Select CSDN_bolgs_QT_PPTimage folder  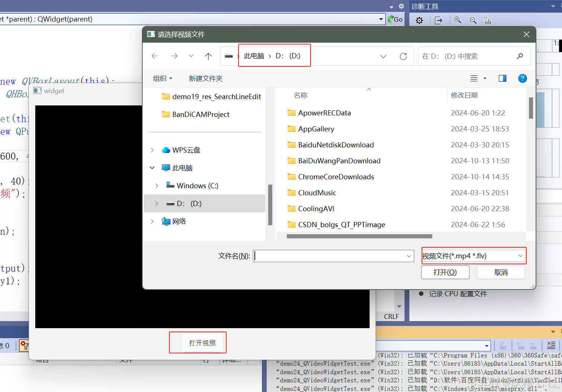(x=336, y=225)
